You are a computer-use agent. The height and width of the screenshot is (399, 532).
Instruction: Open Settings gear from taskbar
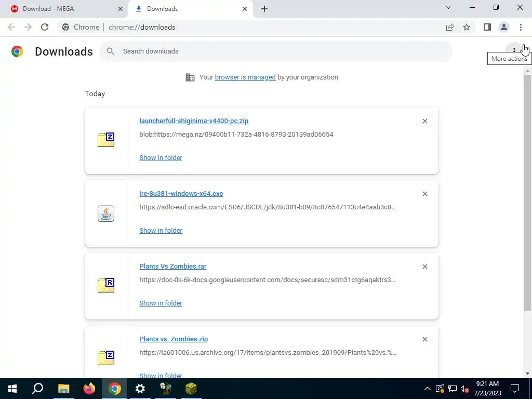pyautogui.click(x=140, y=389)
